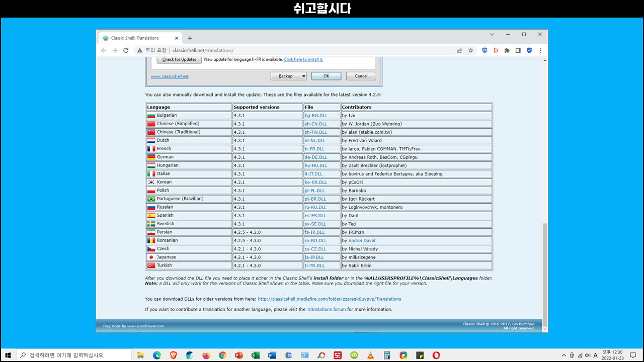Launch VLC media player from taskbar

click(370, 355)
